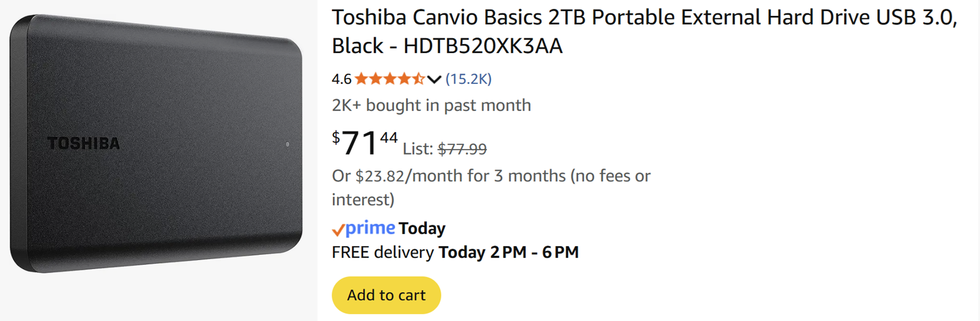Click the first orange rating star
This screenshot has height=321, width=980.
pos(361,79)
